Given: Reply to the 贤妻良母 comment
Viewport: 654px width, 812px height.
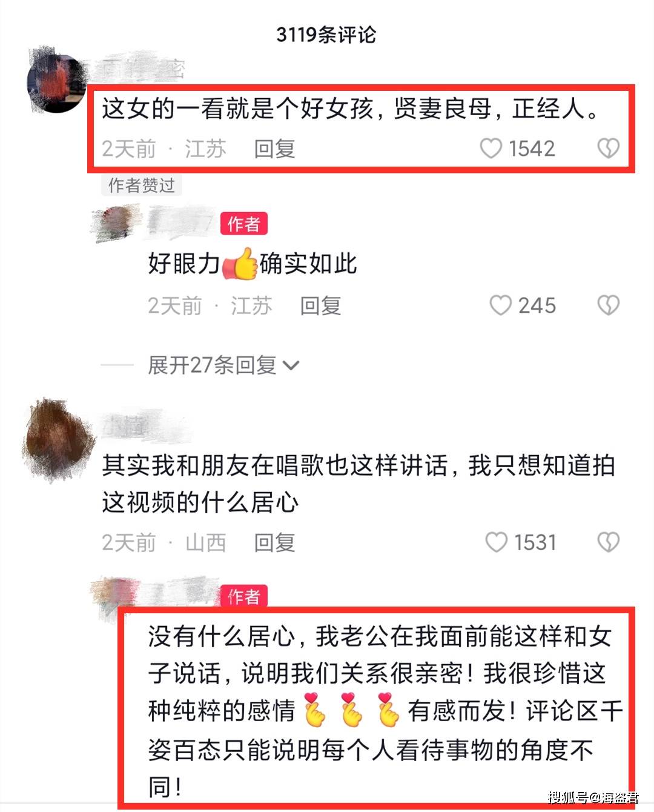Looking at the screenshot, I should [274, 148].
